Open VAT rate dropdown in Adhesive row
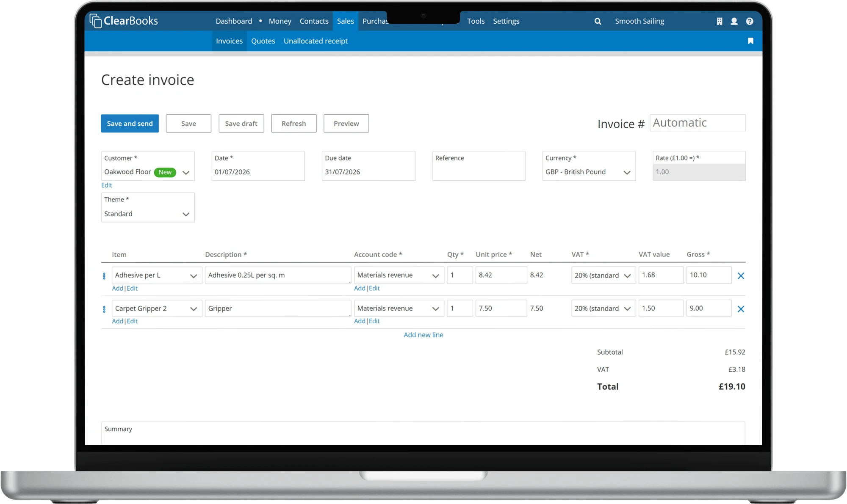847x504 pixels. click(x=603, y=275)
